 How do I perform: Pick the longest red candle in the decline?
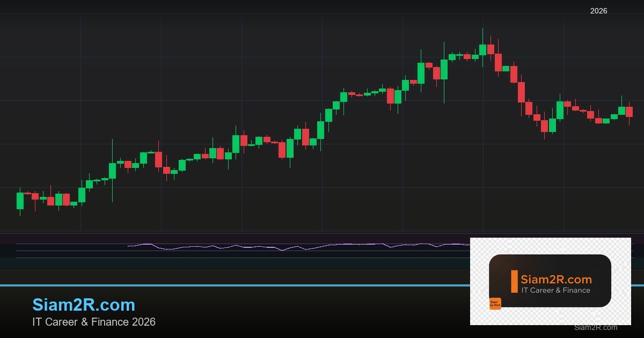pyautogui.click(x=521, y=92)
